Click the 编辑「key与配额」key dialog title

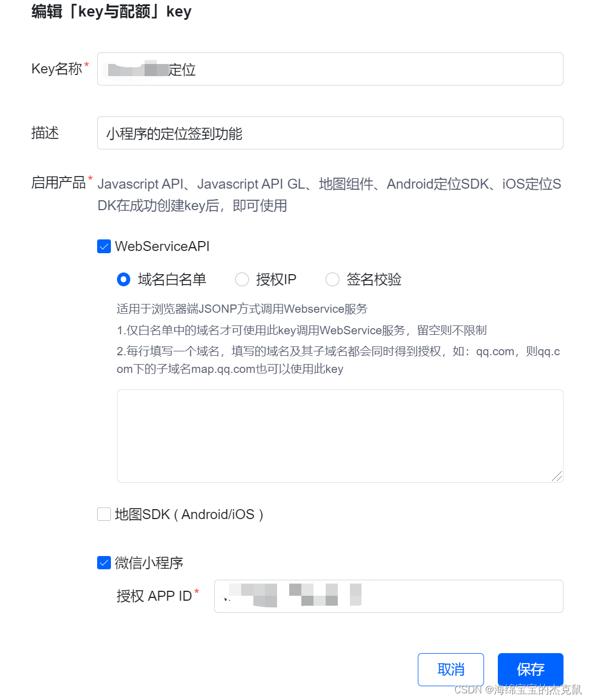point(111,12)
